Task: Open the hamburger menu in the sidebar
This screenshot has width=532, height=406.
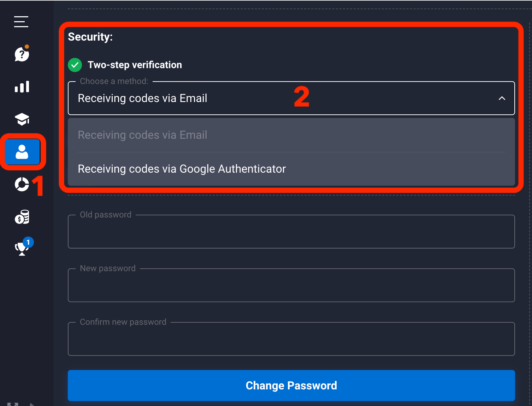Action: (21, 22)
